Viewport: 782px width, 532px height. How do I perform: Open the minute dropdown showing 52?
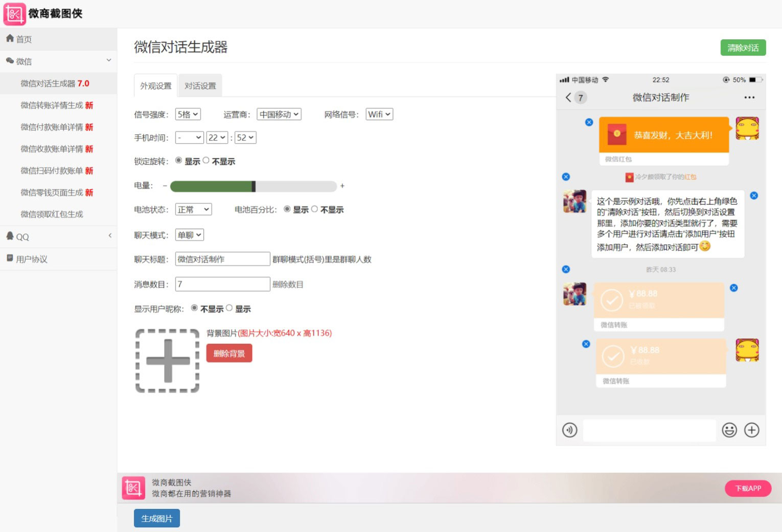pos(245,137)
